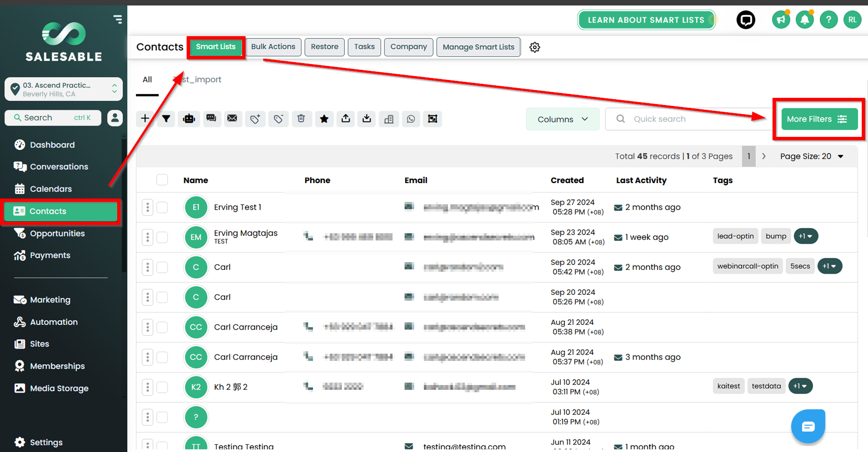Click the sidebar Search box
This screenshot has height=452, width=868.
click(53, 118)
